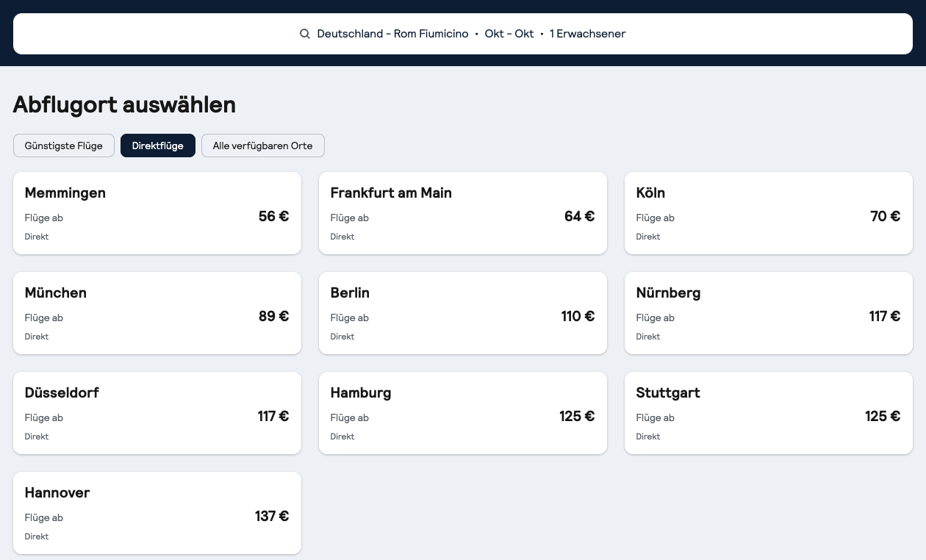Click the 110 € price for Berlin
The width and height of the screenshot is (926, 560).
pyautogui.click(x=578, y=316)
